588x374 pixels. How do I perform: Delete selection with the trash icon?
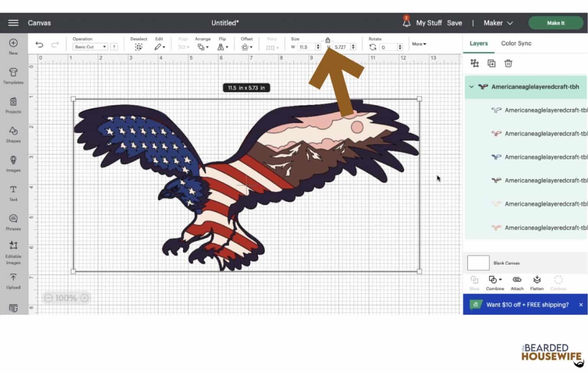click(508, 63)
